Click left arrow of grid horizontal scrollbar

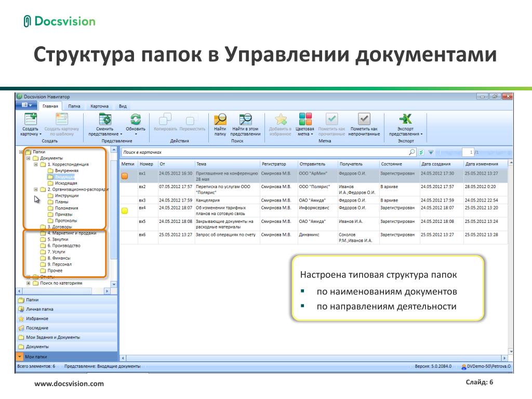123,358
